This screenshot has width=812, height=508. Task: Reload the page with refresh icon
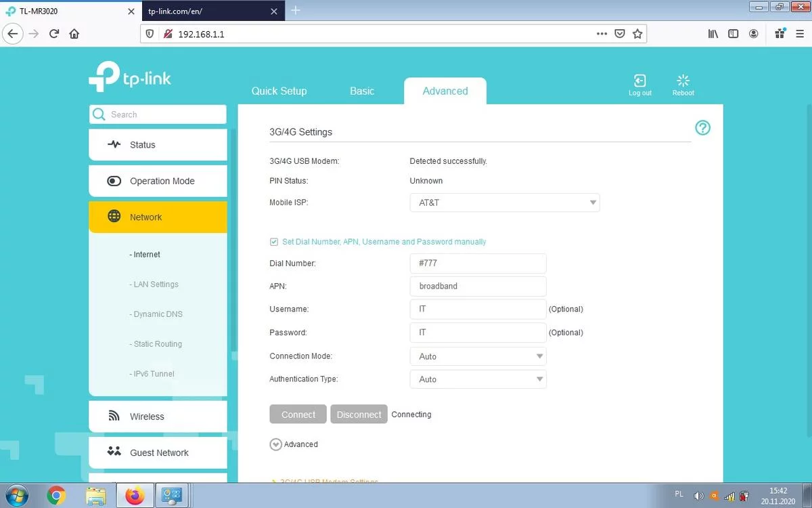tap(54, 33)
